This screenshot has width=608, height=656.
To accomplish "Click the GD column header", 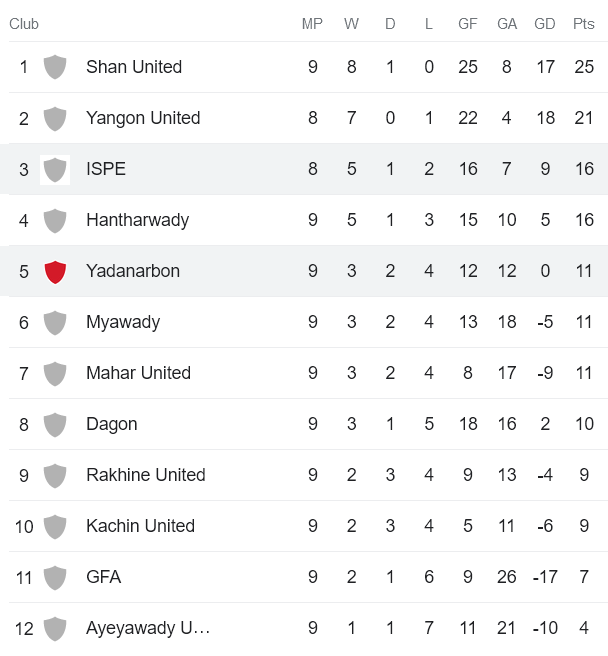I will [x=545, y=24].
